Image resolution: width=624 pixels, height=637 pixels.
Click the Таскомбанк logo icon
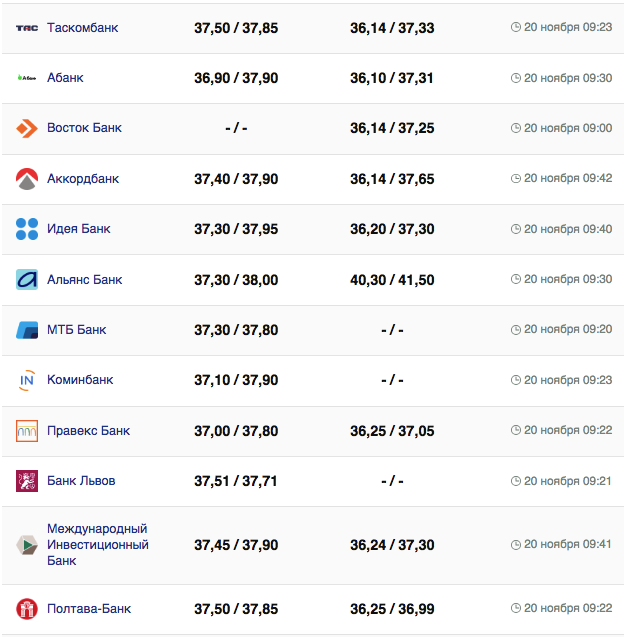27,28
